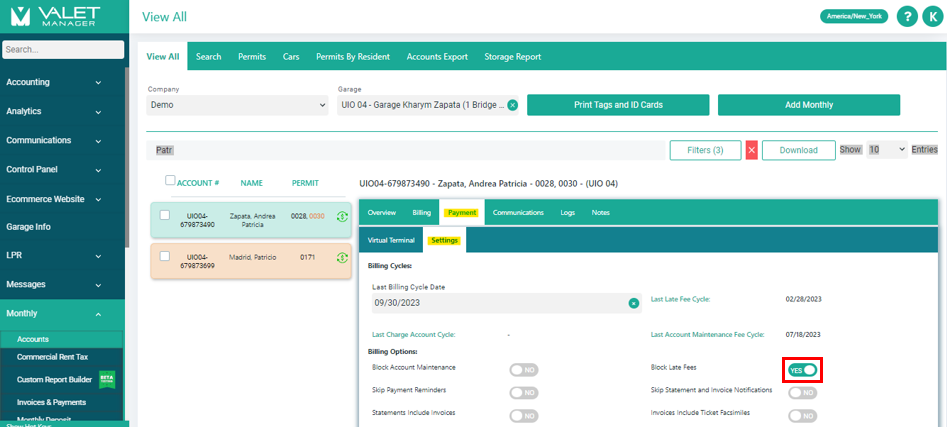This screenshot has height=430, width=947.
Task: Click the red X clear filters button
Action: coord(751,150)
